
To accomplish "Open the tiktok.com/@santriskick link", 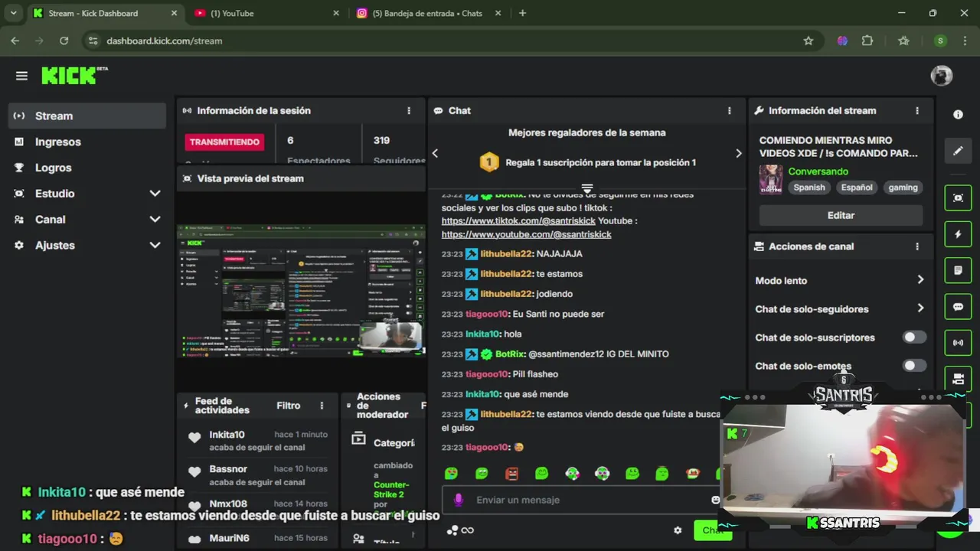I will [518, 221].
